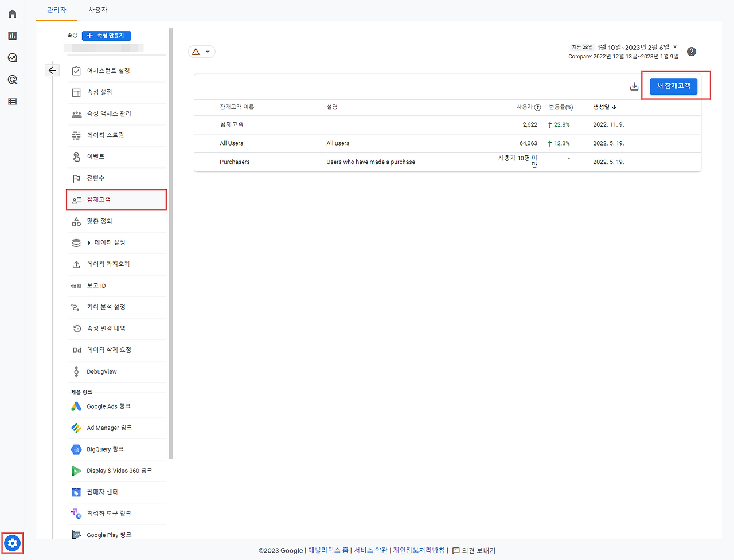Open the Purchasers audience name
This screenshot has width=734, height=560.
(235, 162)
